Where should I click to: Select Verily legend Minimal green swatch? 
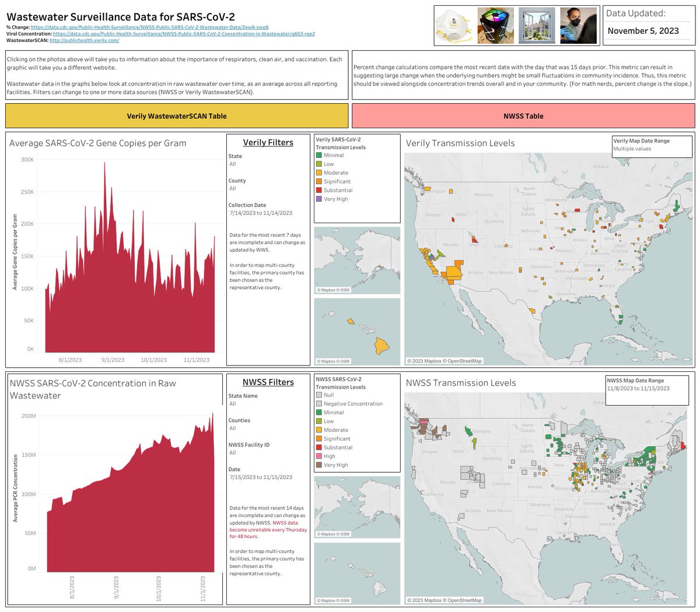point(319,155)
